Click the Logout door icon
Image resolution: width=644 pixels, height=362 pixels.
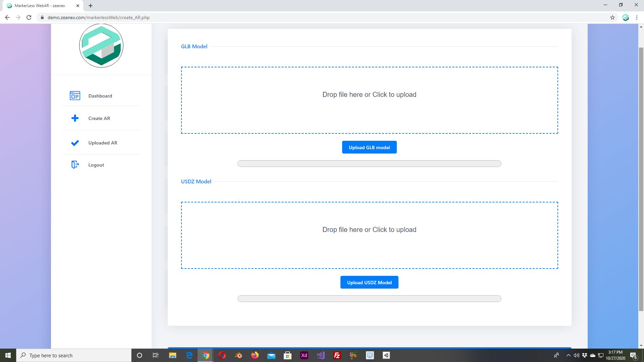pyautogui.click(x=75, y=165)
